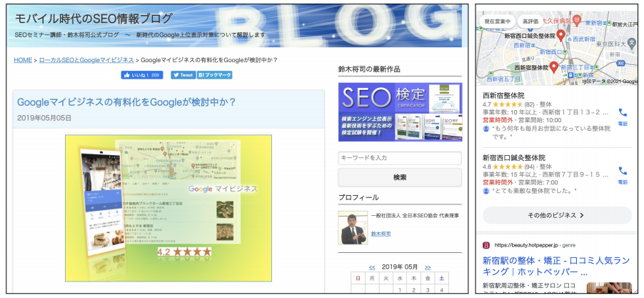644x298 pixels.
Task: Click the B! ブックマーク button
Action: coord(215,75)
